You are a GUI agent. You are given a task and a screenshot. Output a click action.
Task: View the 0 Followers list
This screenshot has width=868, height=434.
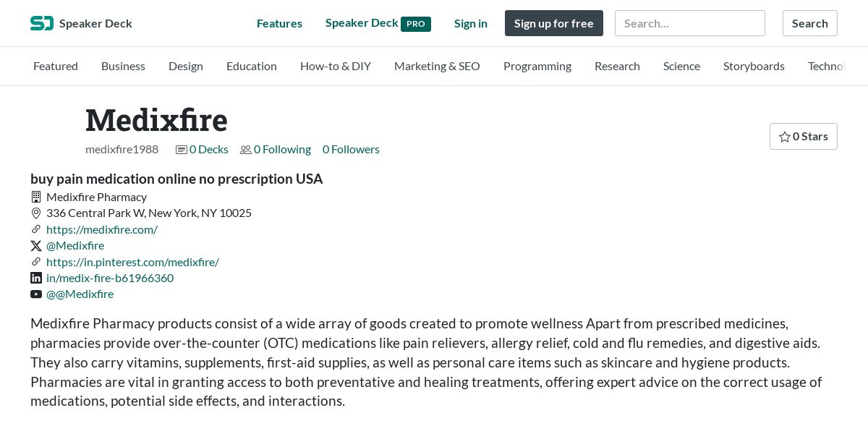pos(351,149)
